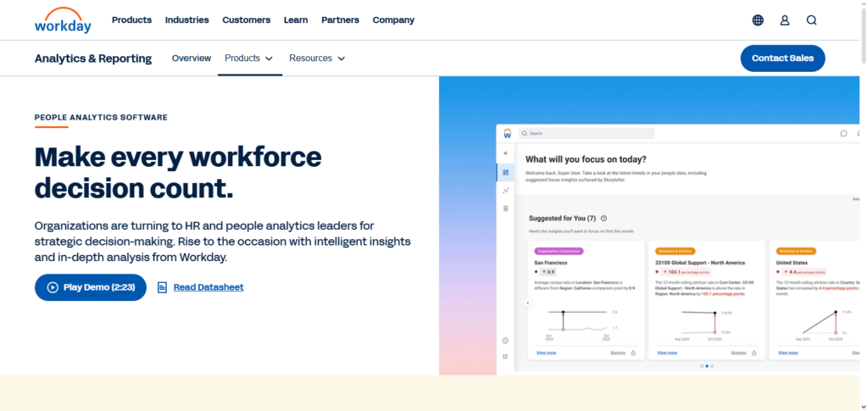Click View more on United States card
The width and height of the screenshot is (868, 411).
tap(787, 353)
